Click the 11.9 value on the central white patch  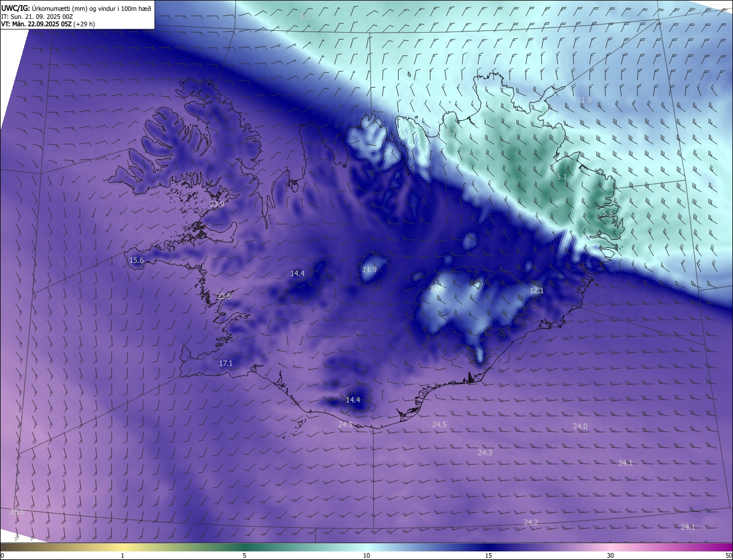click(370, 269)
